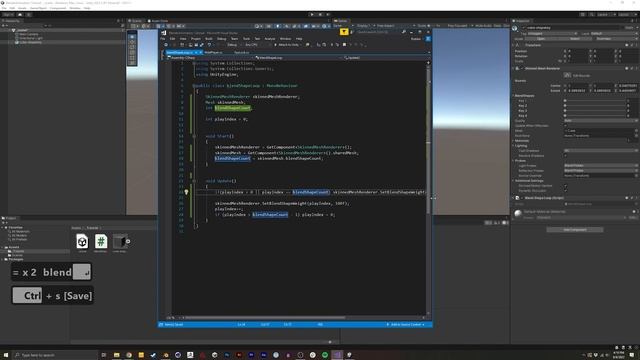The width and height of the screenshot is (640, 360).
Task: Toggle Receive Shadows checkbox
Action: (x=566, y=156)
